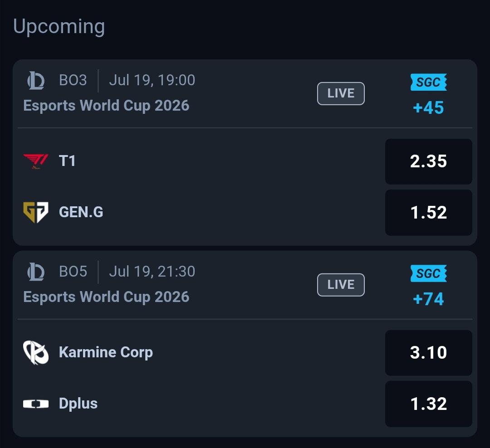Image resolution: width=490 pixels, height=448 pixels.
Task: Click the Dplus team logo
Action: (x=36, y=404)
